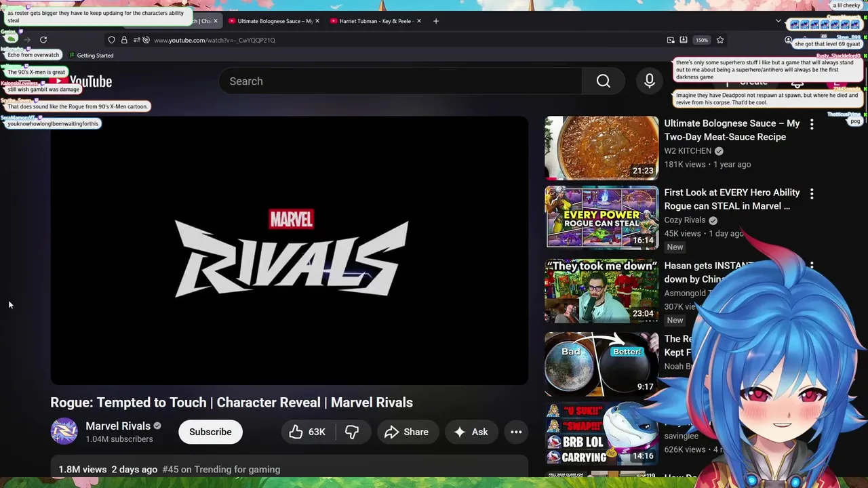Click chat message "still wish gambit was damage"

tap(43, 89)
